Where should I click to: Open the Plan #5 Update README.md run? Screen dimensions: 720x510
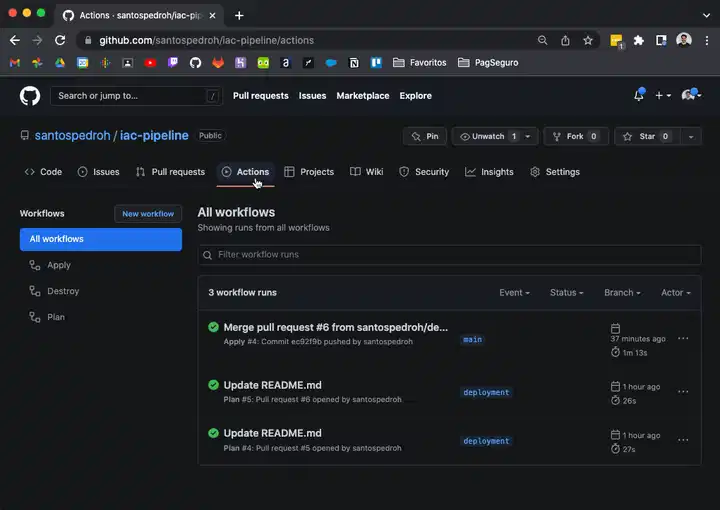pos(272,385)
